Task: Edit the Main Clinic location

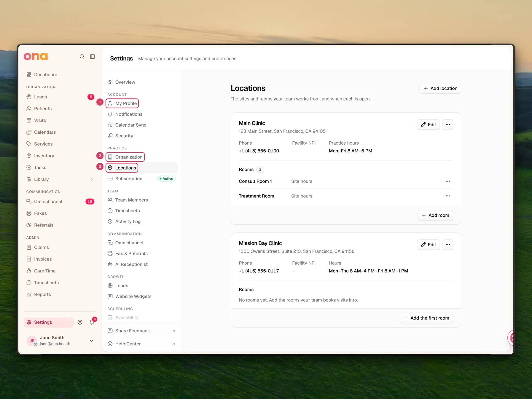Action: coord(429,125)
